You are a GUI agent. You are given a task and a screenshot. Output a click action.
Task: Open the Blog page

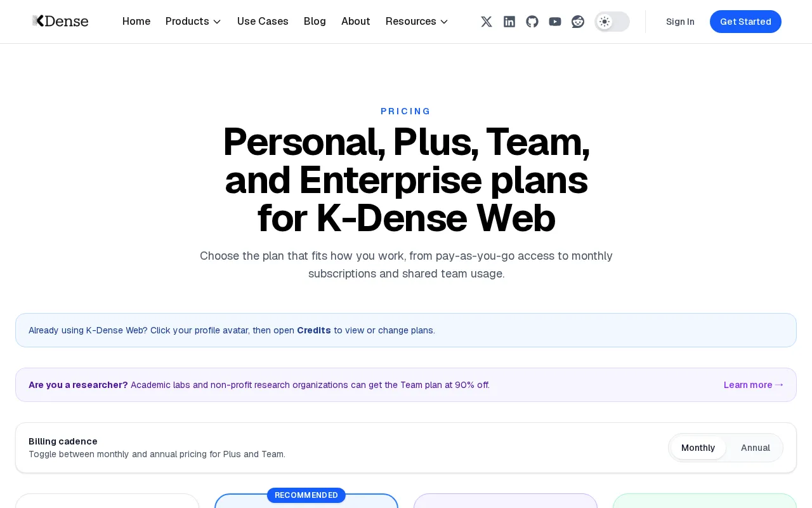point(315,22)
